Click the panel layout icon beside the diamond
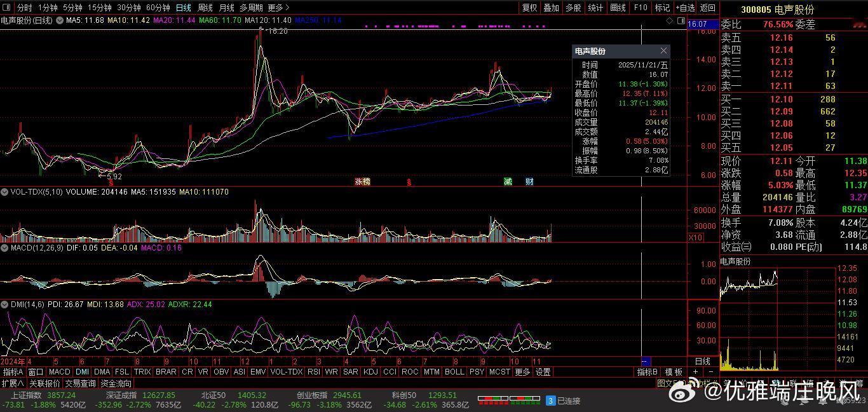 coord(681,21)
